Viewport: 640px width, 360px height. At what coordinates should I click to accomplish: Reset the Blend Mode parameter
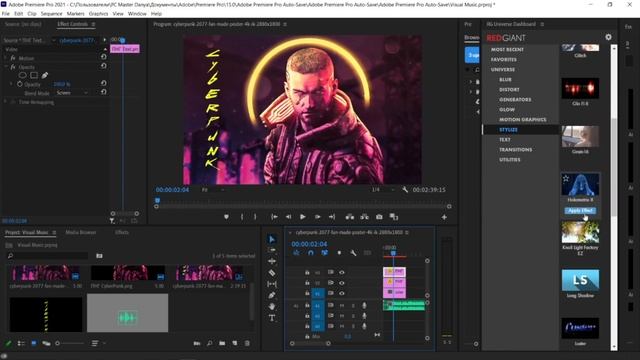104,92
